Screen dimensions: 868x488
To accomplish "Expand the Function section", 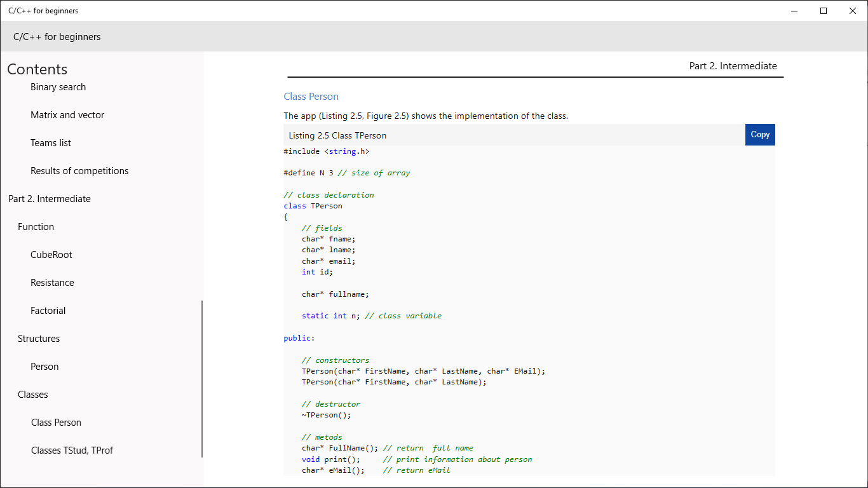I will pos(36,226).
